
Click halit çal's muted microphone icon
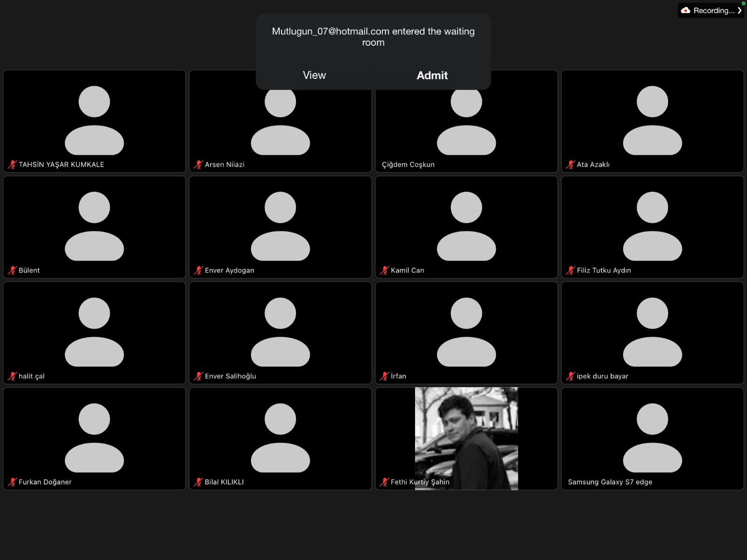(x=12, y=376)
